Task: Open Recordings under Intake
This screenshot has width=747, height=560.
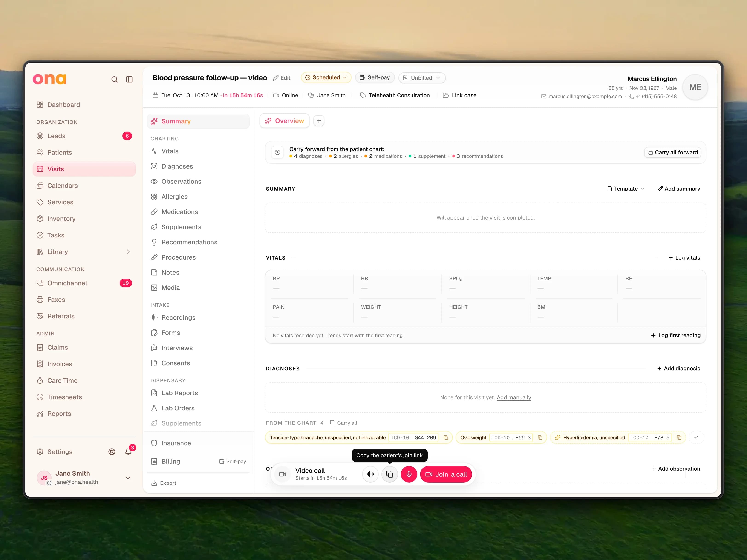Action: click(x=198, y=317)
